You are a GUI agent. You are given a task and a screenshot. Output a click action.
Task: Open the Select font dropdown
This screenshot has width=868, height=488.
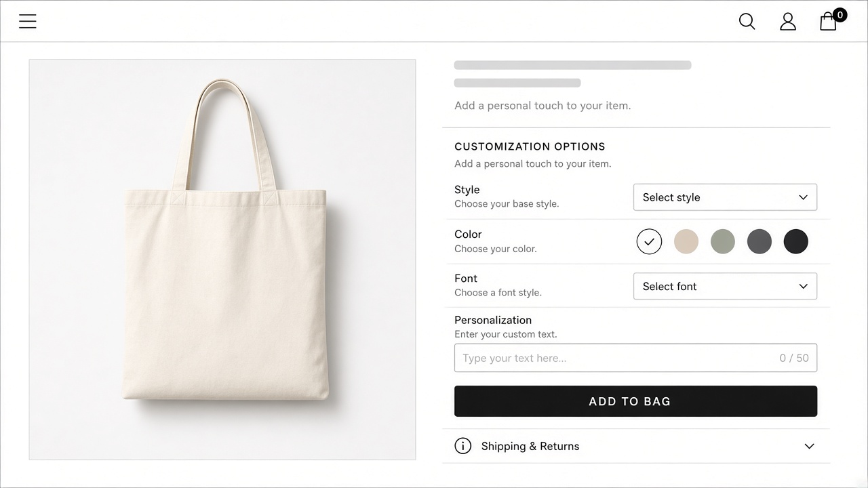[x=725, y=286]
